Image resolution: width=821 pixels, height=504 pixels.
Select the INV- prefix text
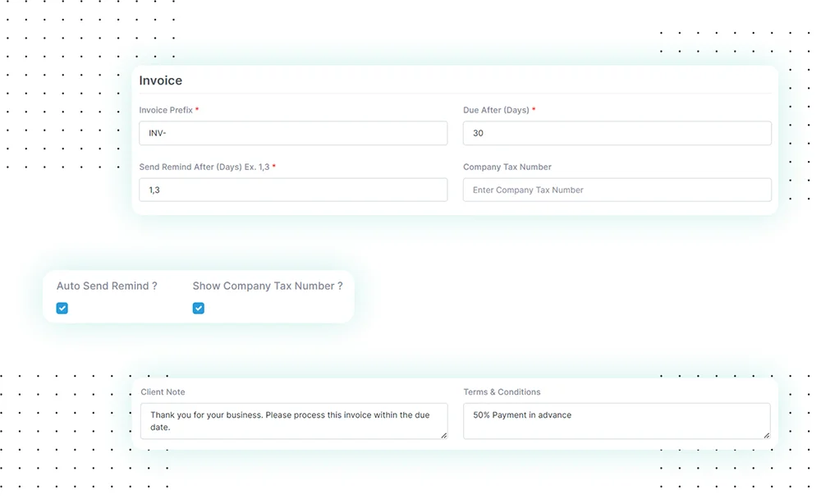pos(158,133)
